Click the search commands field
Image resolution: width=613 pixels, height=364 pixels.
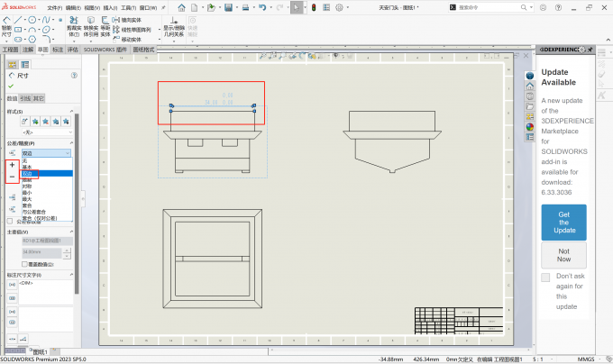point(489,7)
